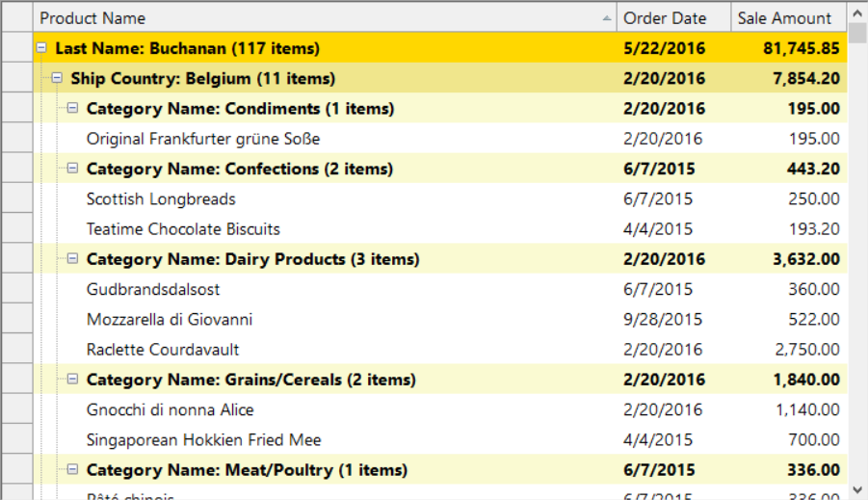The image size is (868, 500).
Task: Click the 1,840.00 Grains/Cereals total
Action: point(806,380)
